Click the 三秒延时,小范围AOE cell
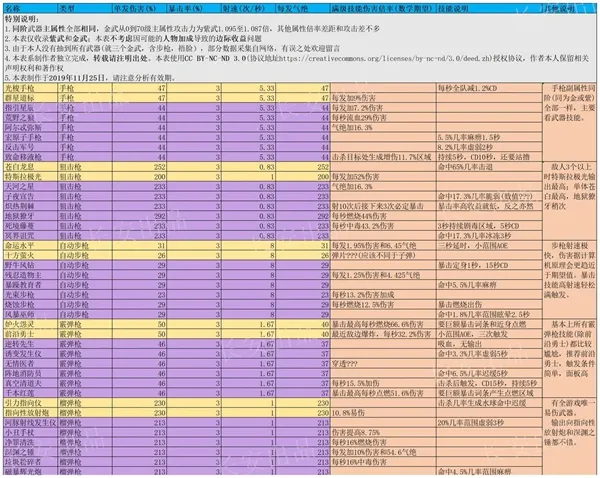Image resolution: width=600 pixels, height=478 pixels. click(489, 246)
